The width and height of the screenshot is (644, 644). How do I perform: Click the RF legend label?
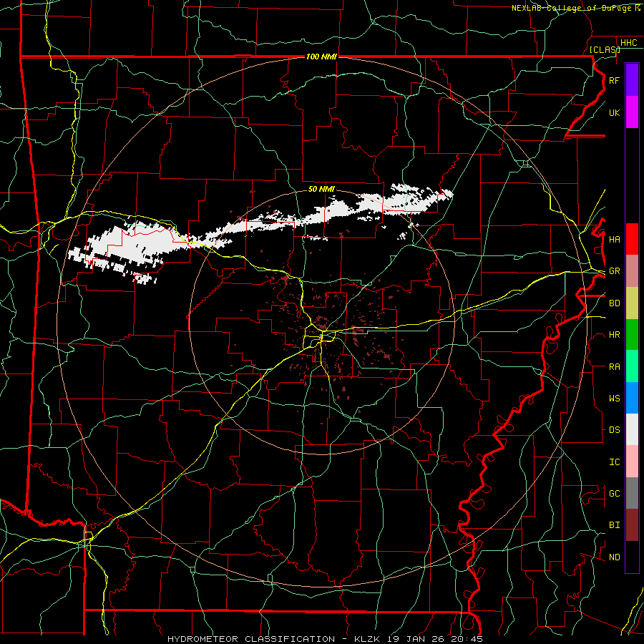pos(614,80)
